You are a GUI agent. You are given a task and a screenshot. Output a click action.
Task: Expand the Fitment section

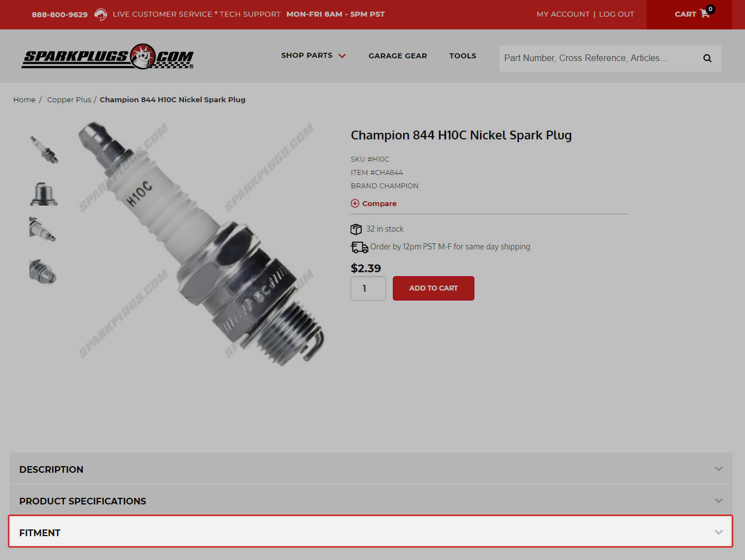[x=371, y=532]
